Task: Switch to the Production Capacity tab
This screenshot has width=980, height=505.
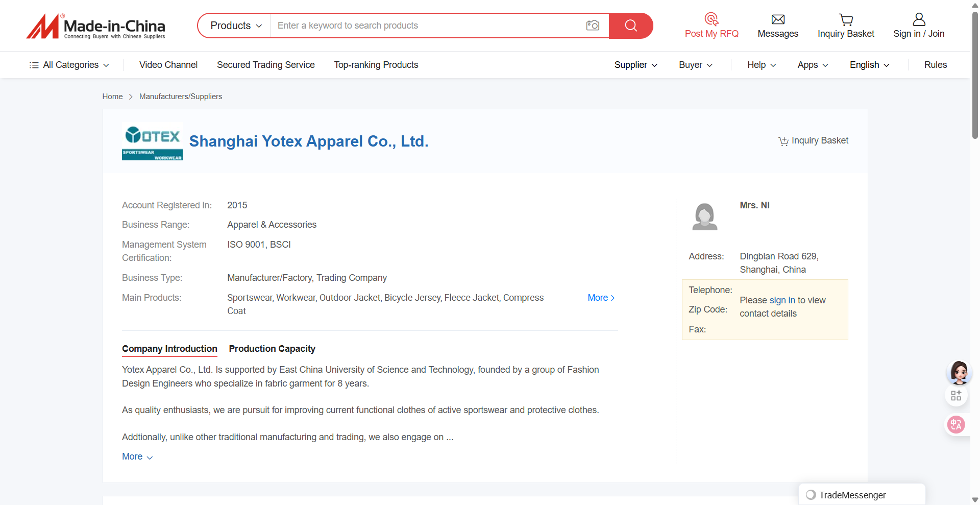Action: pyautogui.click(x=272, y=349)
